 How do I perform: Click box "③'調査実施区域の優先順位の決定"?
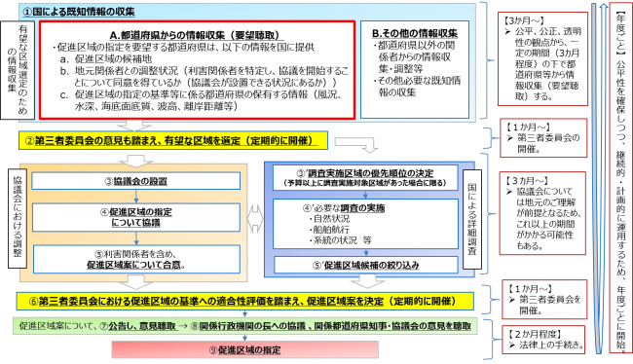pos(365,177)
